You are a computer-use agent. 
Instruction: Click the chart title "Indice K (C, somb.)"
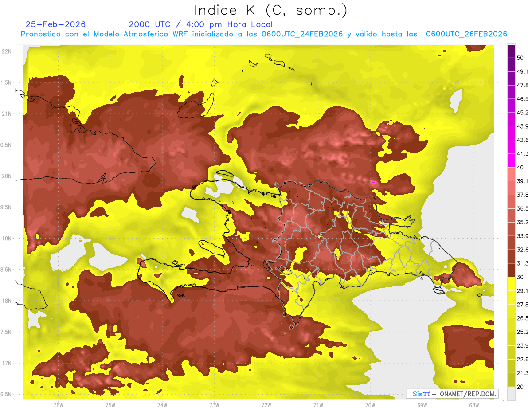tap(271, 10)
